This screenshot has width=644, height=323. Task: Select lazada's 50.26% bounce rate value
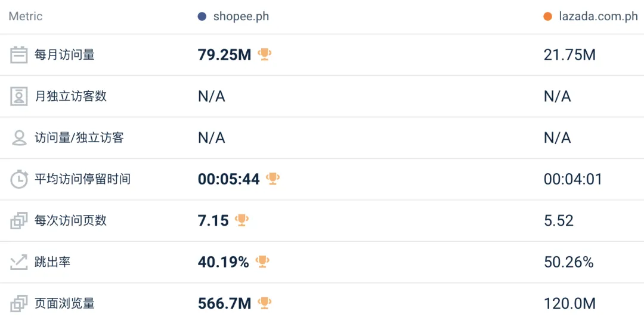569,262
